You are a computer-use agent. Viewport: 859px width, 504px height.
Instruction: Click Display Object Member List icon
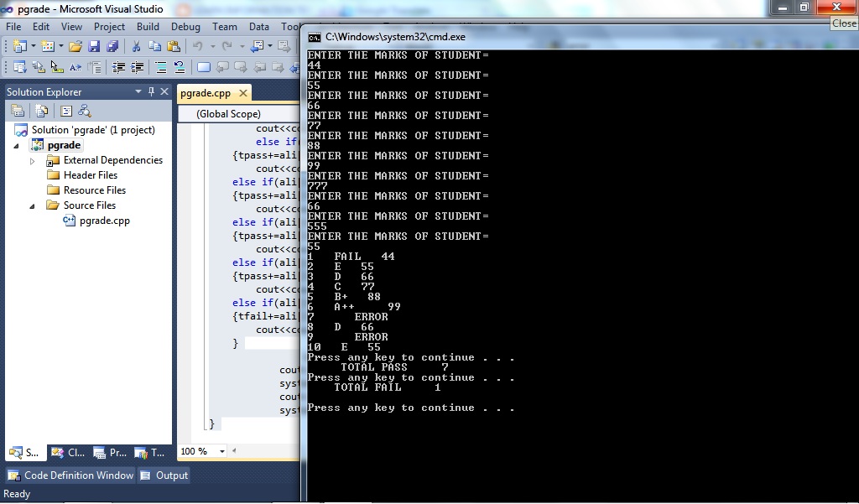pos(20,67)
